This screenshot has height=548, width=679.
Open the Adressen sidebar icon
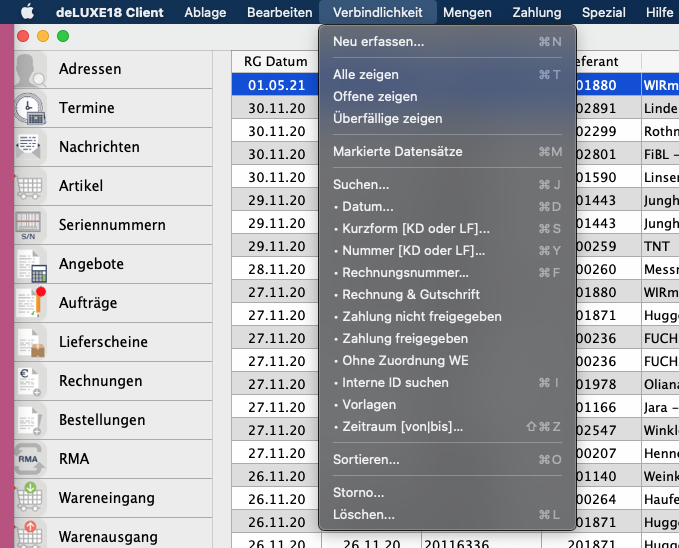point(30,69)
